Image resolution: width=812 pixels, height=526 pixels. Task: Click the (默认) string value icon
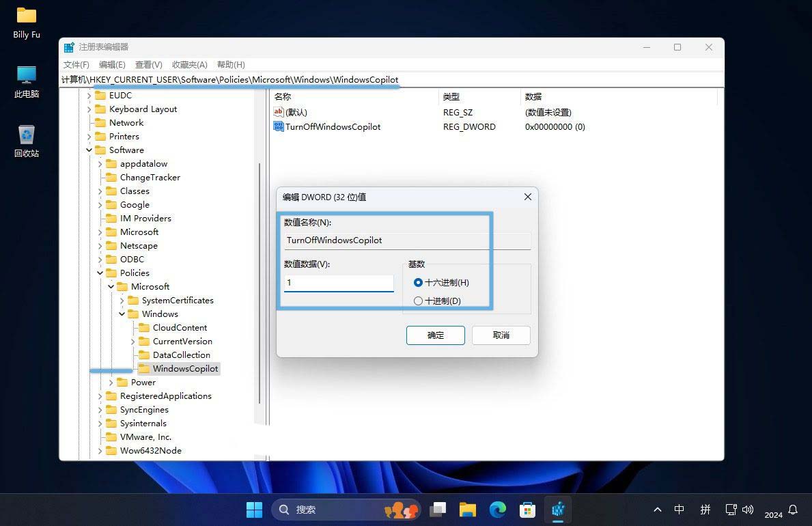click(x=279, y=112)
